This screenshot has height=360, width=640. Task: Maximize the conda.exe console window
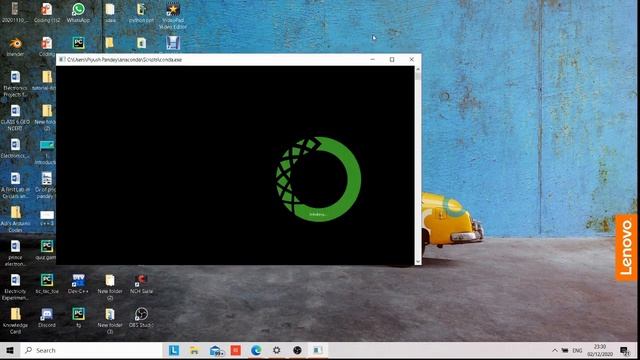[x=392, y=60]
